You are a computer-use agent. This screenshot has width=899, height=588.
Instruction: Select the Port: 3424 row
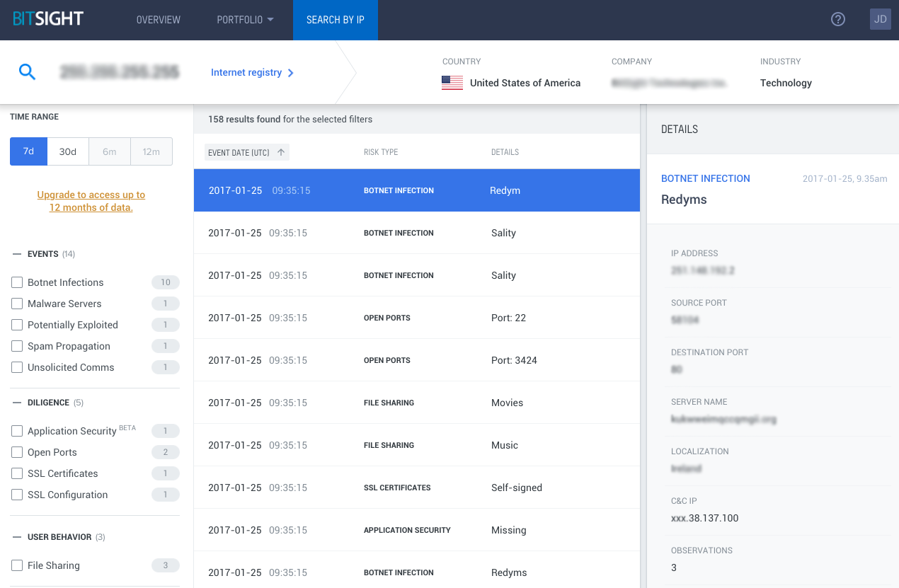point(417,360)
